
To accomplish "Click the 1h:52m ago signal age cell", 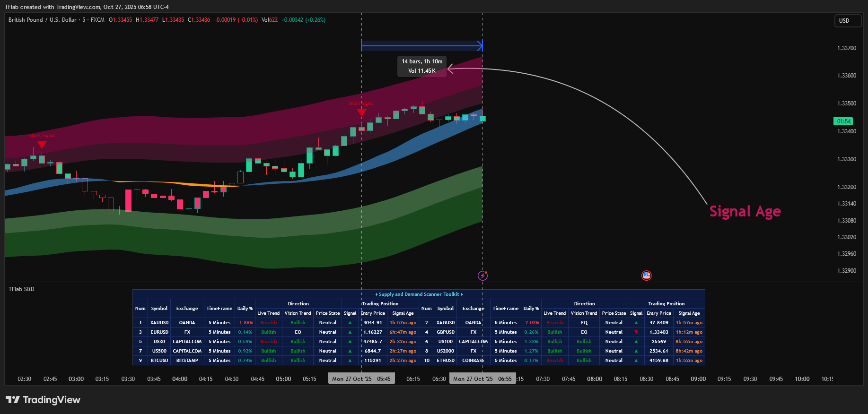I will tap(689, 361).
